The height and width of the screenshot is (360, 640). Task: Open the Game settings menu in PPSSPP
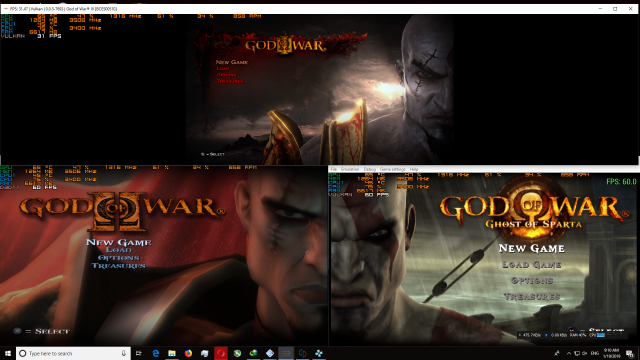392,169
